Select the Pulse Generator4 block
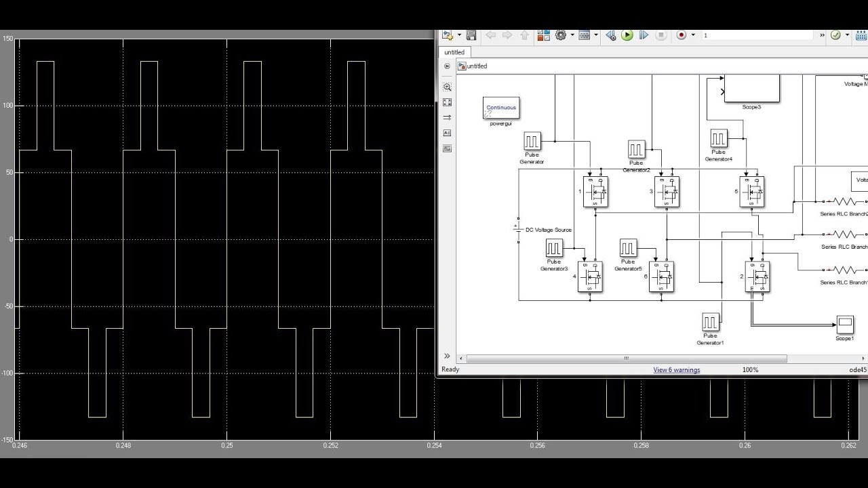Viewport: 868px width, 488px height. [718, 138]
